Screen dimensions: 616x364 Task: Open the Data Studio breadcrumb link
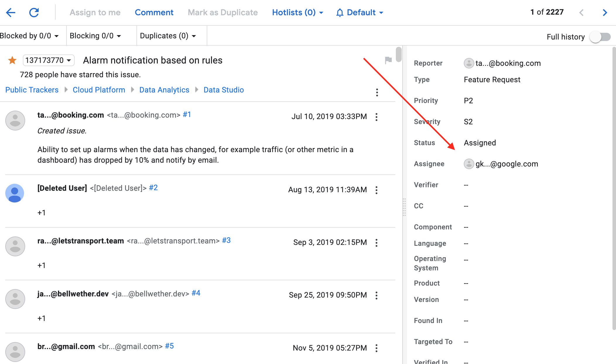point(223,90)
